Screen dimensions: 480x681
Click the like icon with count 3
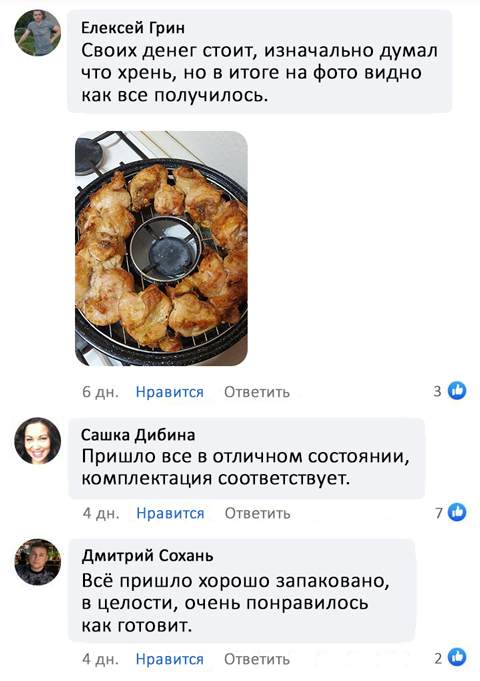pos(457,391)
